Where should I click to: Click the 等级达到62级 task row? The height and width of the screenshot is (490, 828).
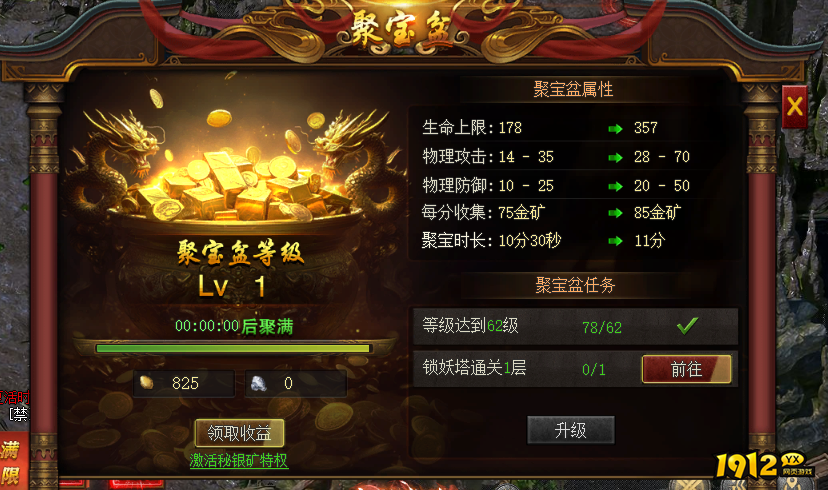(575, 326)
